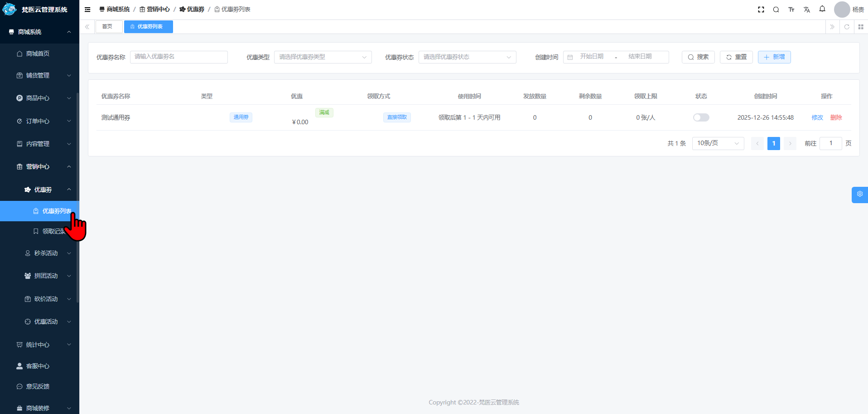Click the 优惠券名称 input field
The width and height of the screenshot is (868, 414).
click(x=178, y=57)
